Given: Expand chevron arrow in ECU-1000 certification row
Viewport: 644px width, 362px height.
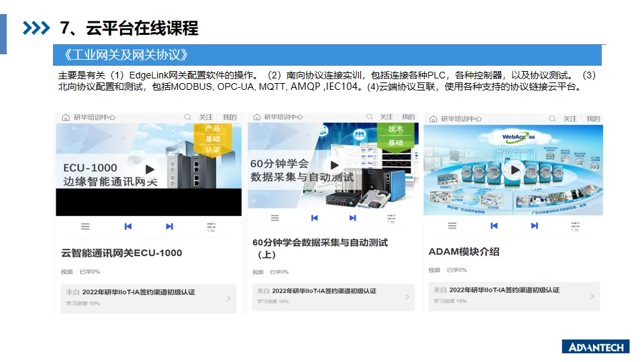Looking at the screenshot, I should 229,299.
